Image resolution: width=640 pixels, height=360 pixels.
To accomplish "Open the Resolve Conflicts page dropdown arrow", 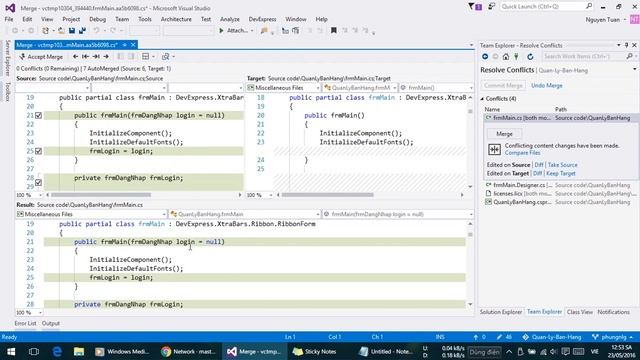I will tap(635, 70).
